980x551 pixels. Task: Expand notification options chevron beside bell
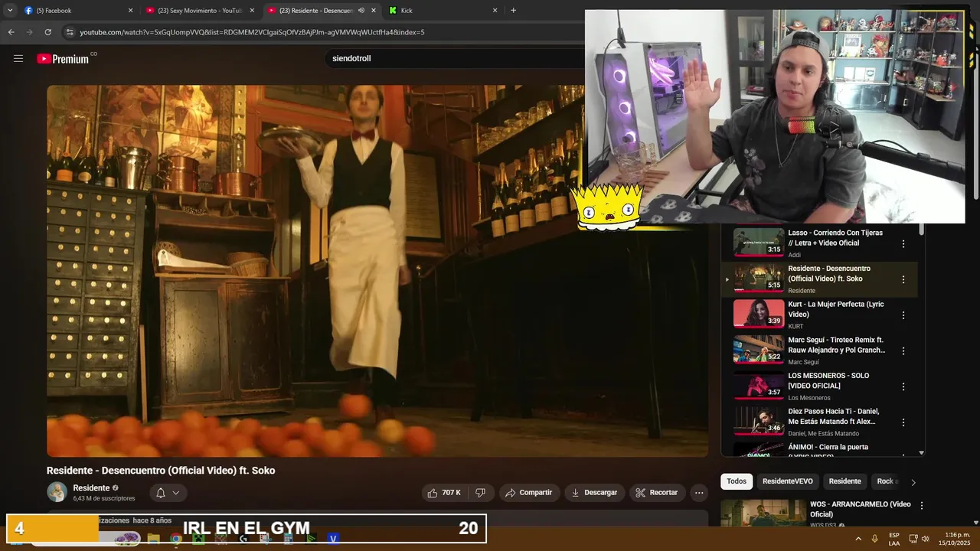[x=176, y=493]
